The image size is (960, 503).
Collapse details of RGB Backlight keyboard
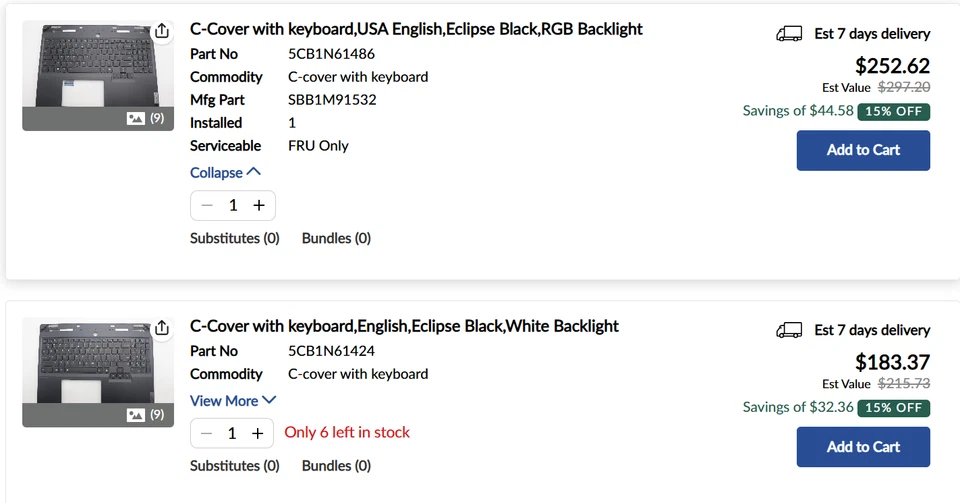(x=226, y=172)
